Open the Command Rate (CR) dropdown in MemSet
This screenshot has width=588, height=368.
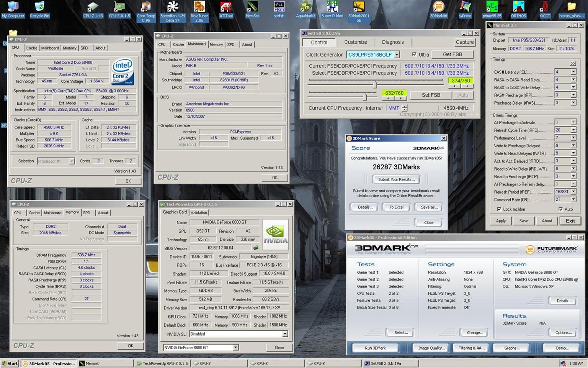point(573,200)
